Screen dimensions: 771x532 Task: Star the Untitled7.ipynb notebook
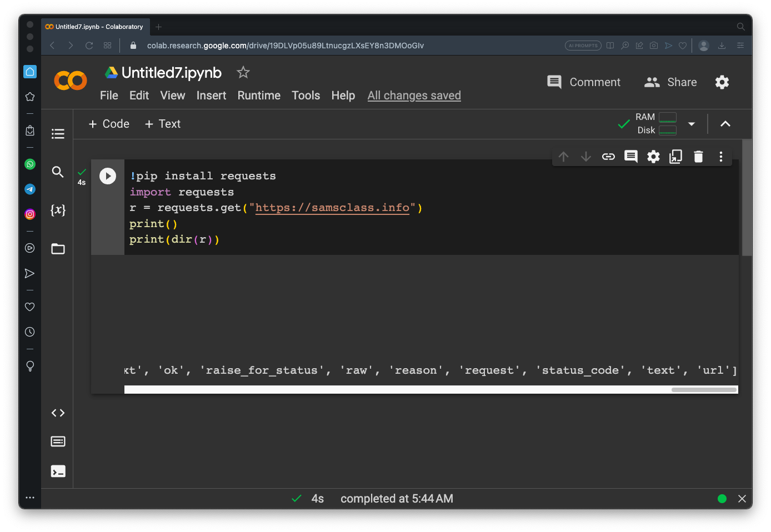[243, 72]
